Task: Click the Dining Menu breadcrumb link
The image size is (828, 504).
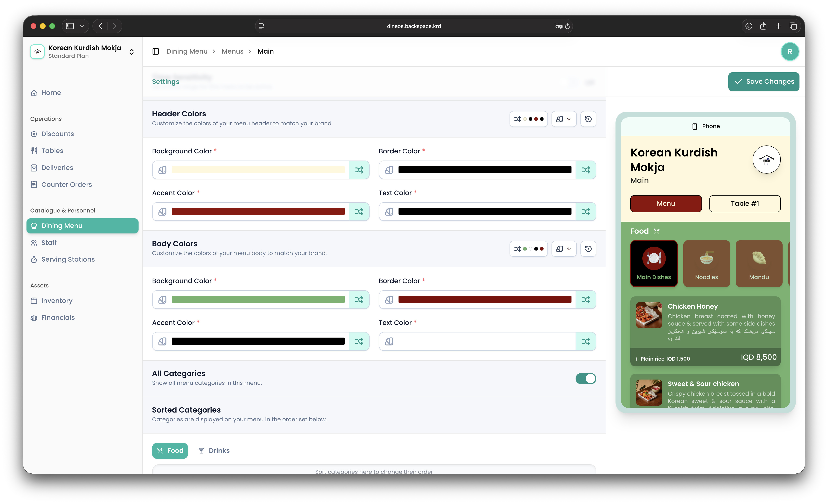Action: pos(187,51)
